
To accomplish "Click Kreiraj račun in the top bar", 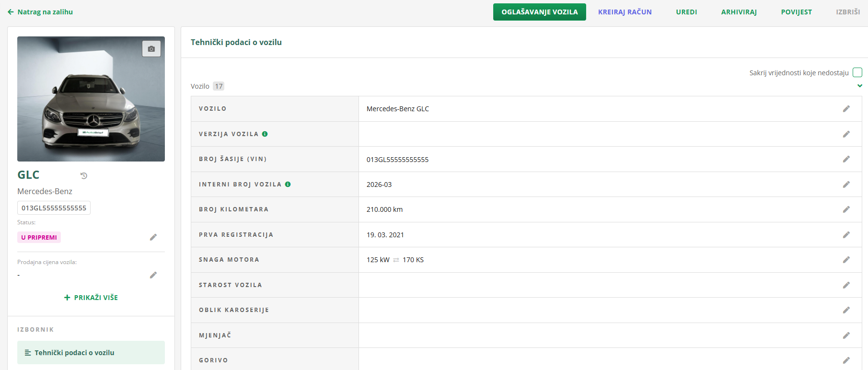I will (x=625, y=12).
